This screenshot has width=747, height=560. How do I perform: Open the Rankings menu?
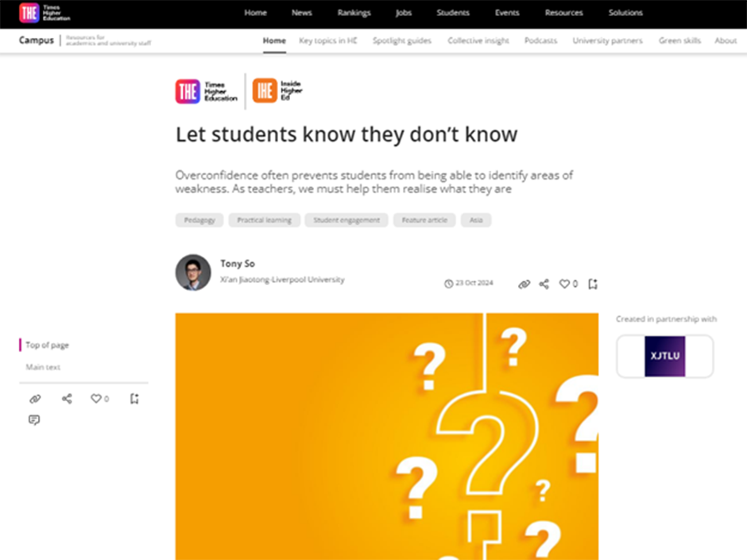click(x=354, y=13)
